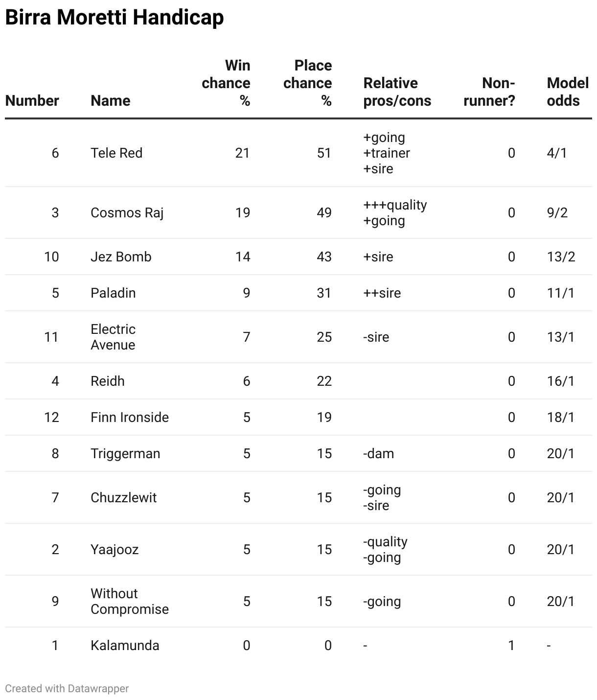Click the Jez Bomb row name

tap(121, 257)
